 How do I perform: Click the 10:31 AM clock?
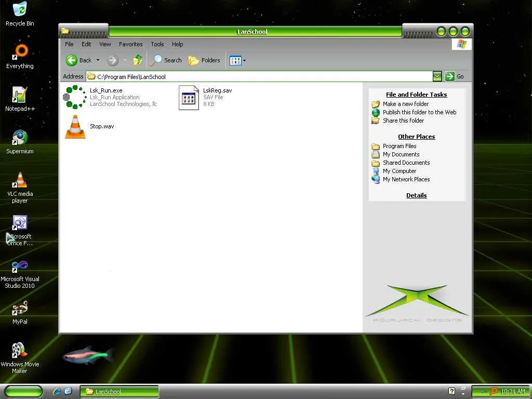click(513, 391)
